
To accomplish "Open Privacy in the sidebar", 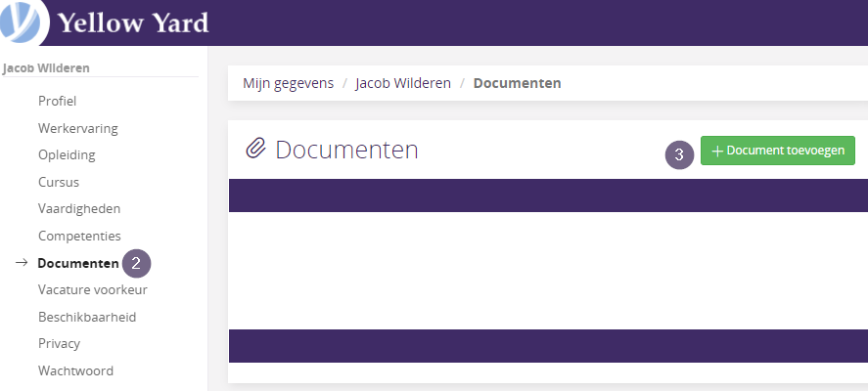I will click(x=60, y=343).
